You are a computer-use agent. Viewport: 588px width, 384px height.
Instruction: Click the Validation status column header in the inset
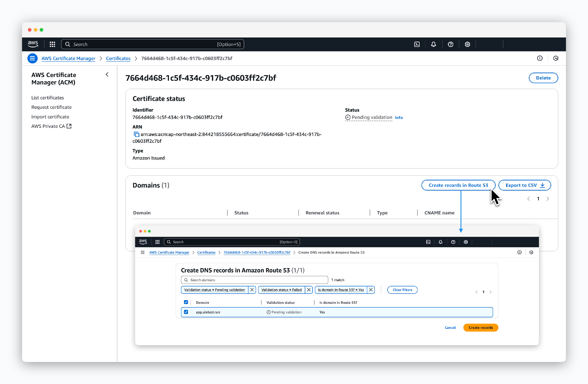click(x=280, y=303)
